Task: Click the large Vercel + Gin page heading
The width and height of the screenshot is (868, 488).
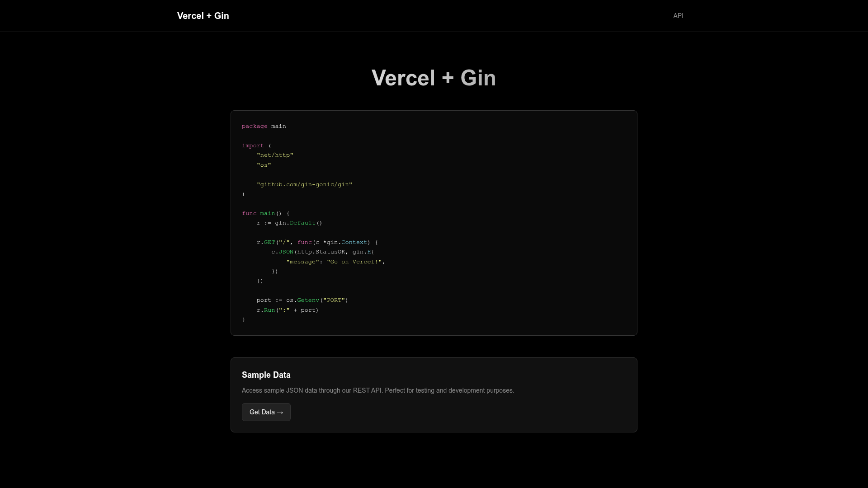Action: pos(434,78)
